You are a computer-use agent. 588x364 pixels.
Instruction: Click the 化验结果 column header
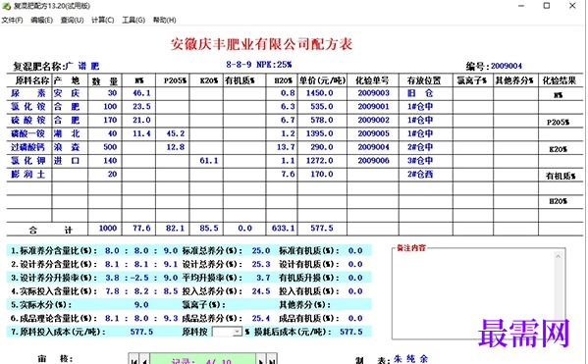tap(559, 80)
